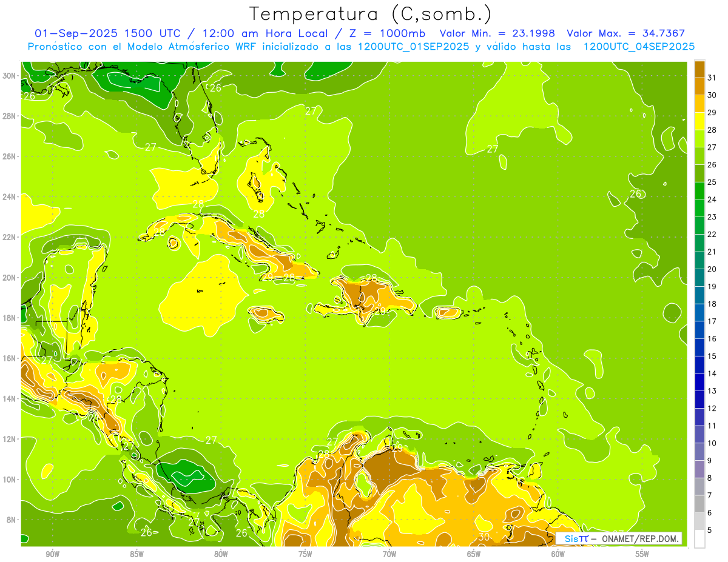
Task: Click the 29 value on the color scale
Action: click(712, 112)
